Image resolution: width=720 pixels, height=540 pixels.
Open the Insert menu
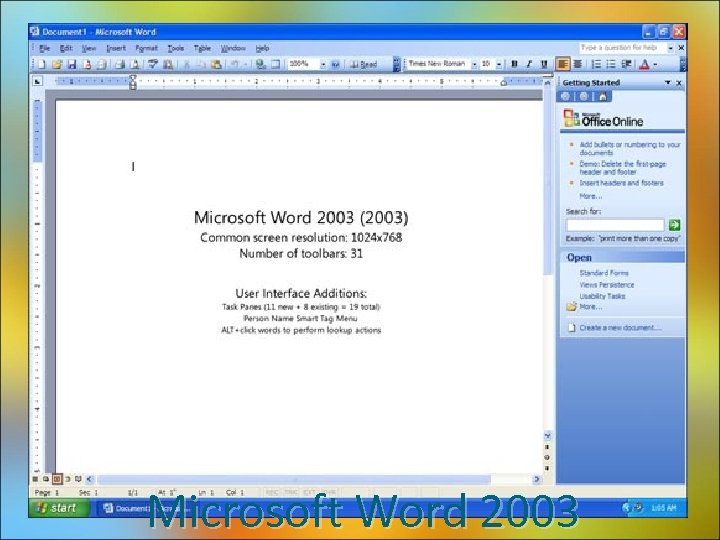pyautogui.click(x=116, y=48)
